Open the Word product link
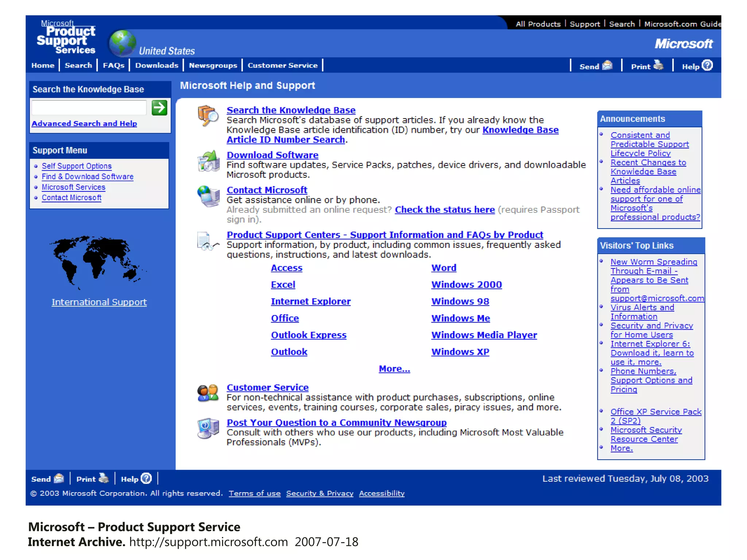 coord(444,268)
